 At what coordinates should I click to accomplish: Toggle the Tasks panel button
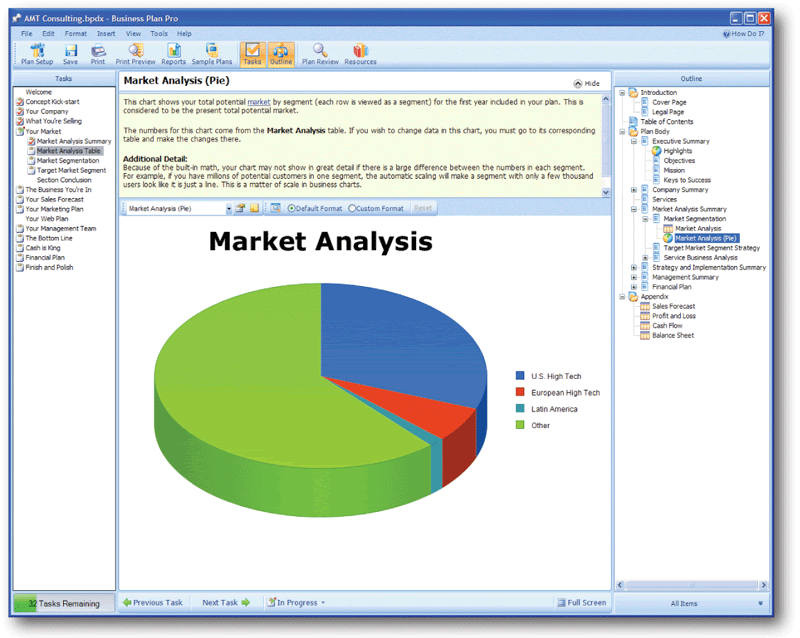tap(252, 55)
